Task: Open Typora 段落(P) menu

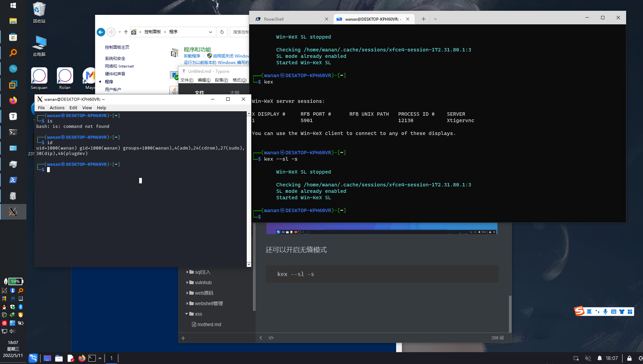Action: click(x=221, y=80)
